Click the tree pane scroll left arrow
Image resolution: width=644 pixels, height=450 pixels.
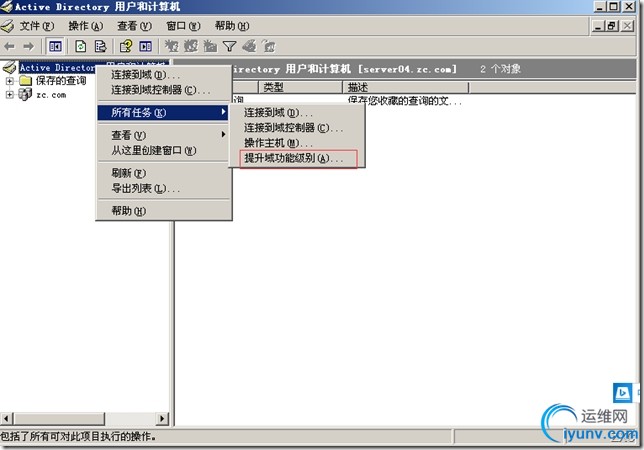point(6,419)
